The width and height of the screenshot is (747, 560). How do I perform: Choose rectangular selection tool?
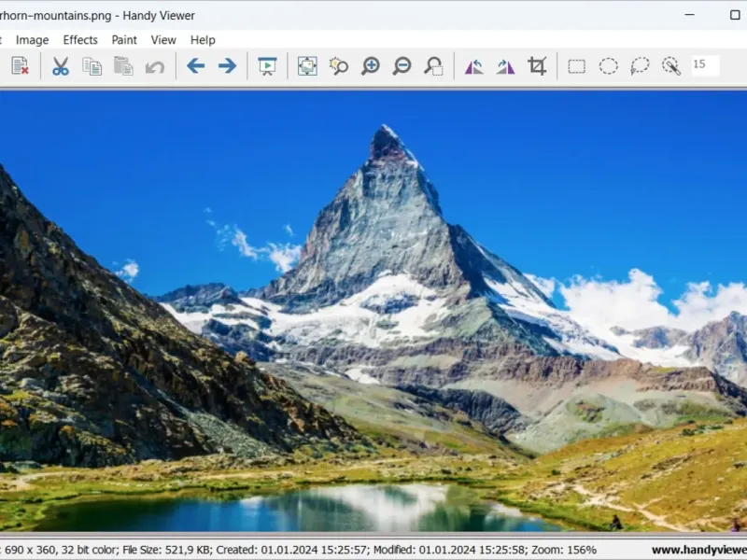point(577,66)
